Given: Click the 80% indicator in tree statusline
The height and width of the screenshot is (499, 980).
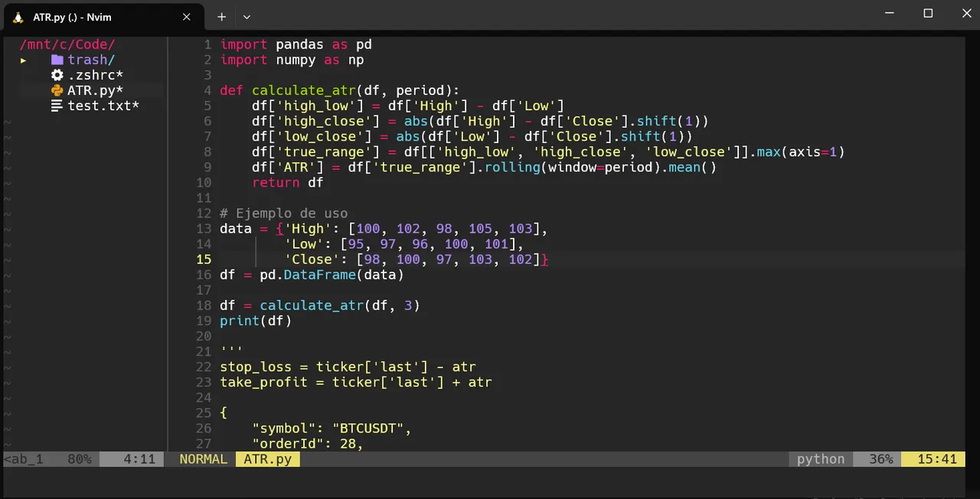Looking at the screenshot, I should pos(79,458).
